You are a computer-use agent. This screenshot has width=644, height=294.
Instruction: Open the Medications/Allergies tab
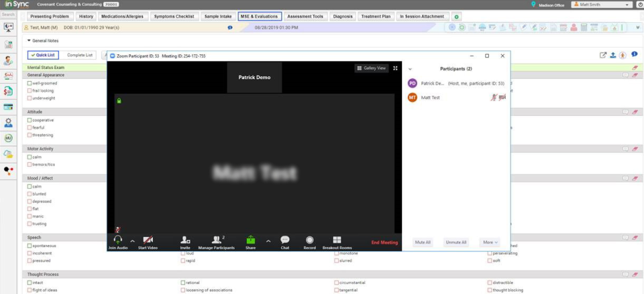tap(122, 16)
